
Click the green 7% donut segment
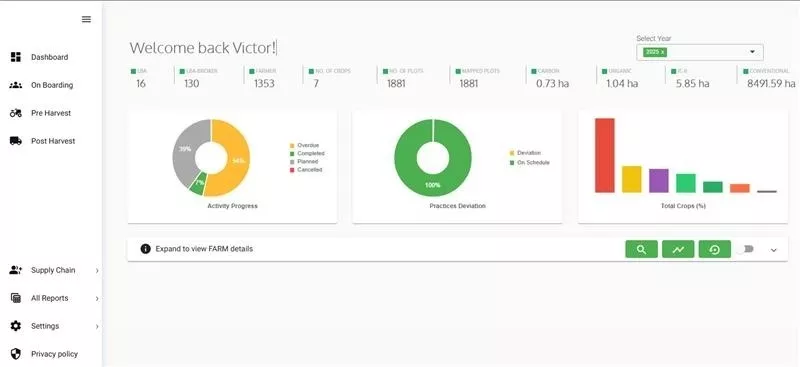click(x=198, y=184)
